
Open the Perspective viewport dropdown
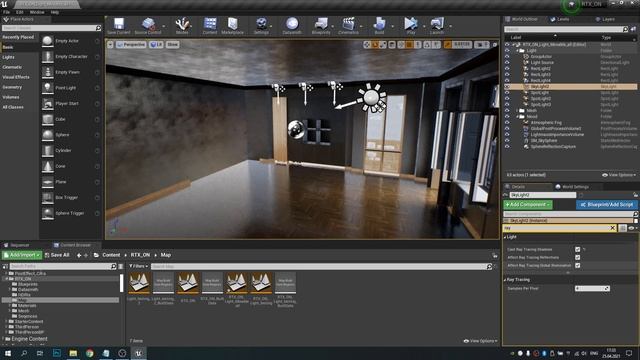tap(131, 44)
